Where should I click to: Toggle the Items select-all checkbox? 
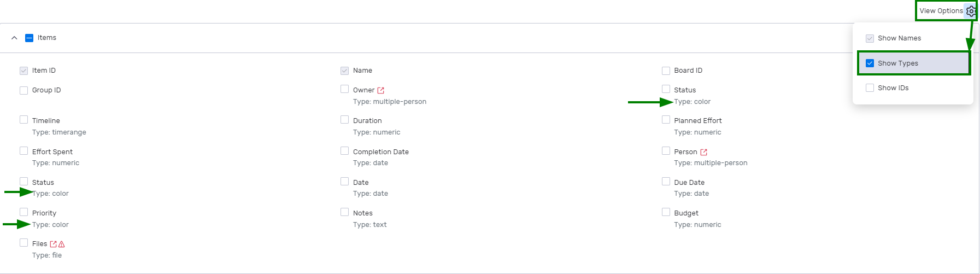pos(30,38)
